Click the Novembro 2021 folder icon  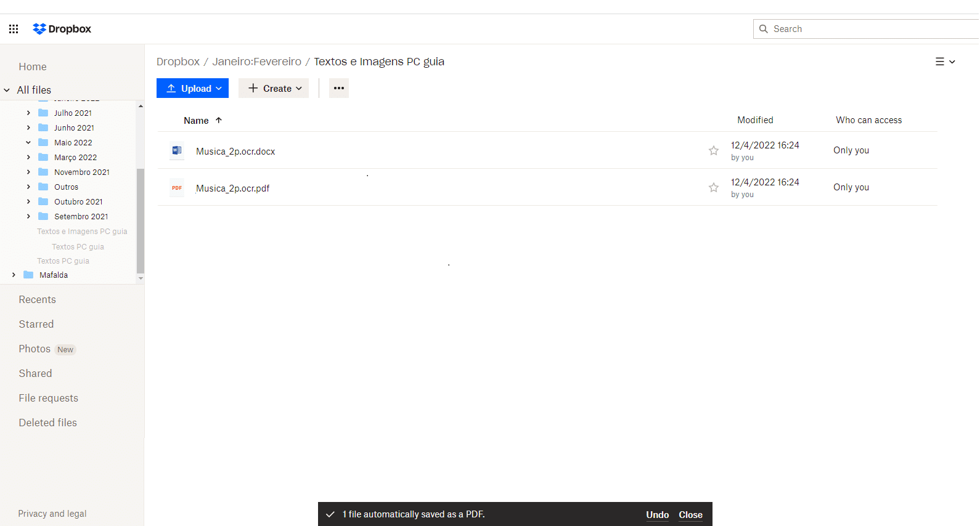click(x=43, y=172)
